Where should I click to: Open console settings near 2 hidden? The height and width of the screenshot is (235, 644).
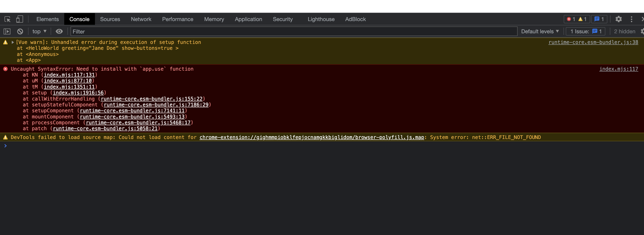[642, 31]
